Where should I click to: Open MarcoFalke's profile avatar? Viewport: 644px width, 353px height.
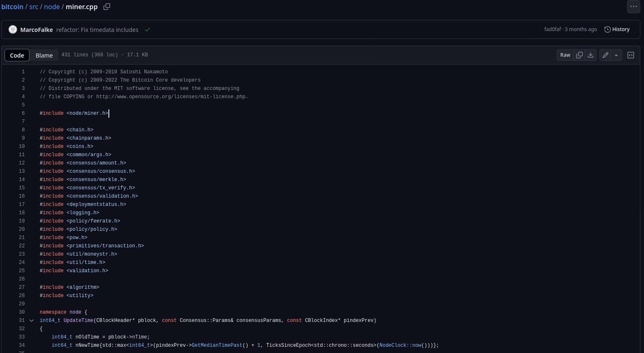point(13,29)
